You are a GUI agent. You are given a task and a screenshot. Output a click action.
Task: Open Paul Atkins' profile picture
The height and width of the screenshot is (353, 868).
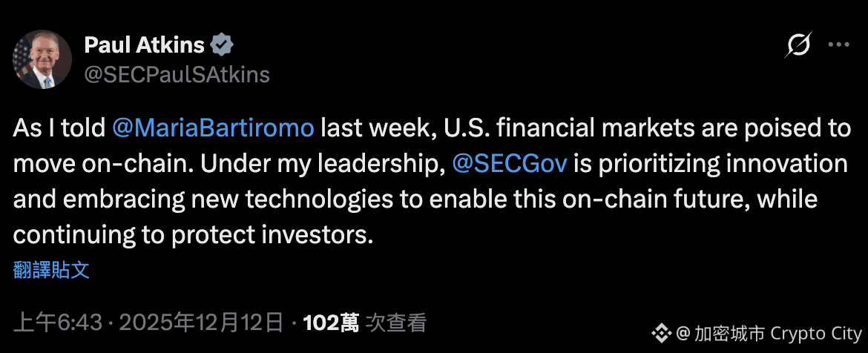tap(42, 59)
